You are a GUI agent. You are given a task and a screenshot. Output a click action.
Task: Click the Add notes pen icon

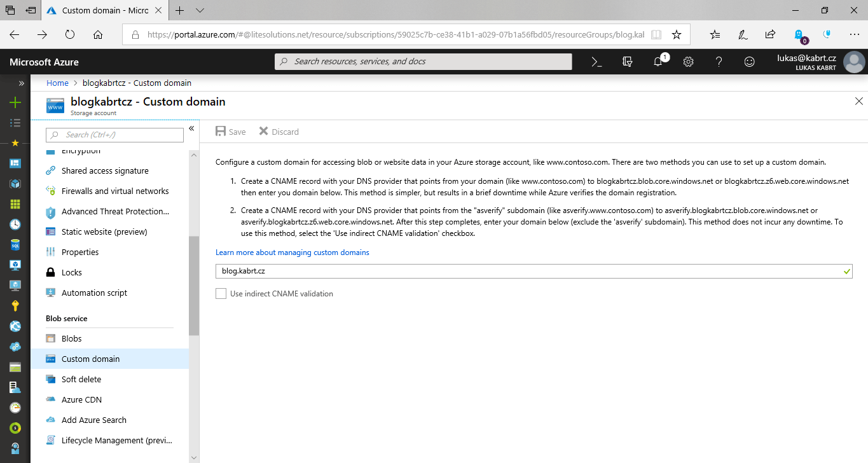[x=743, y=35]
